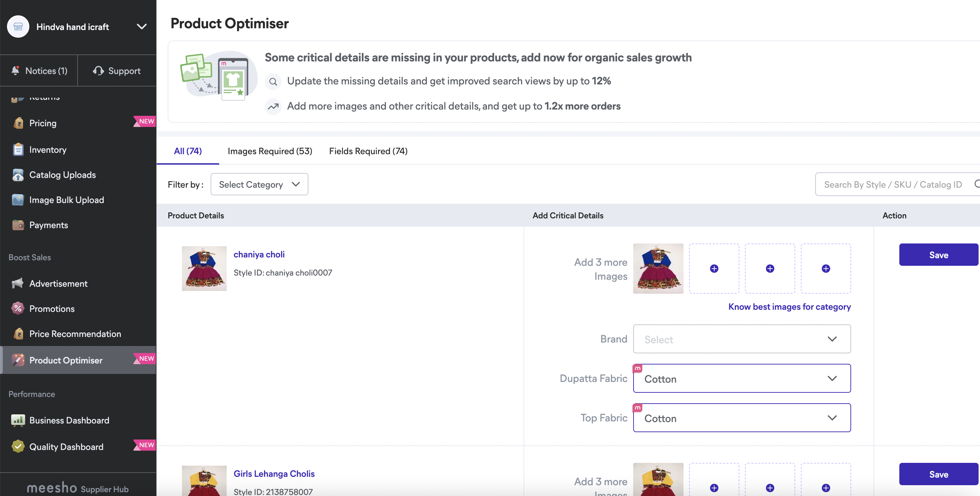The height and width of the screenshot is (496, 980).
Task: Switch to the Images Required tab
Action: tap(270, 151)
